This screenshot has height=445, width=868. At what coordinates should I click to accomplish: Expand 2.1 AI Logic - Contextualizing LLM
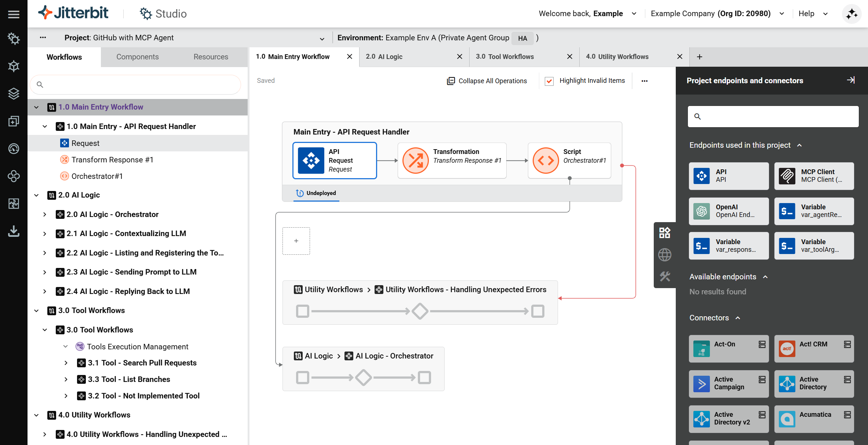[x=45, y=233]
